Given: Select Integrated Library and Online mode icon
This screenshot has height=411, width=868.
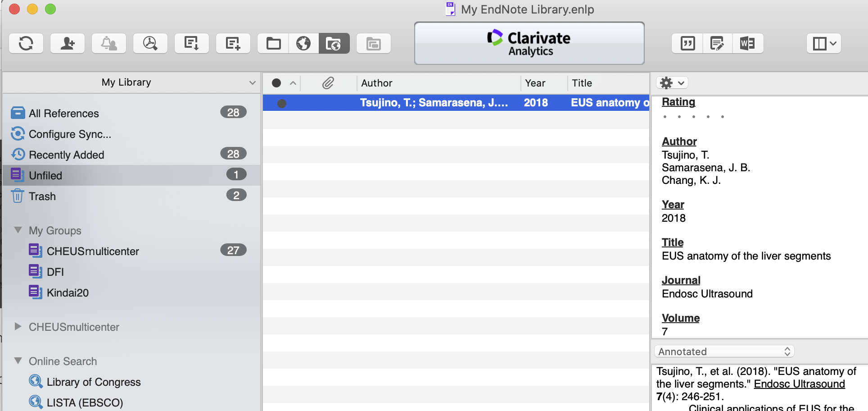Looking at the screenshot, I should coord(334,43).
